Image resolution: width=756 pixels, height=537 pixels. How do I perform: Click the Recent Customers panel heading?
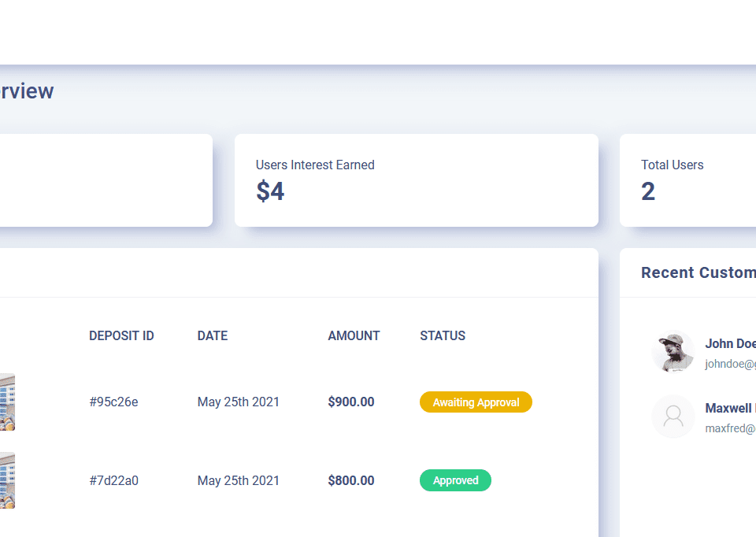698,272
